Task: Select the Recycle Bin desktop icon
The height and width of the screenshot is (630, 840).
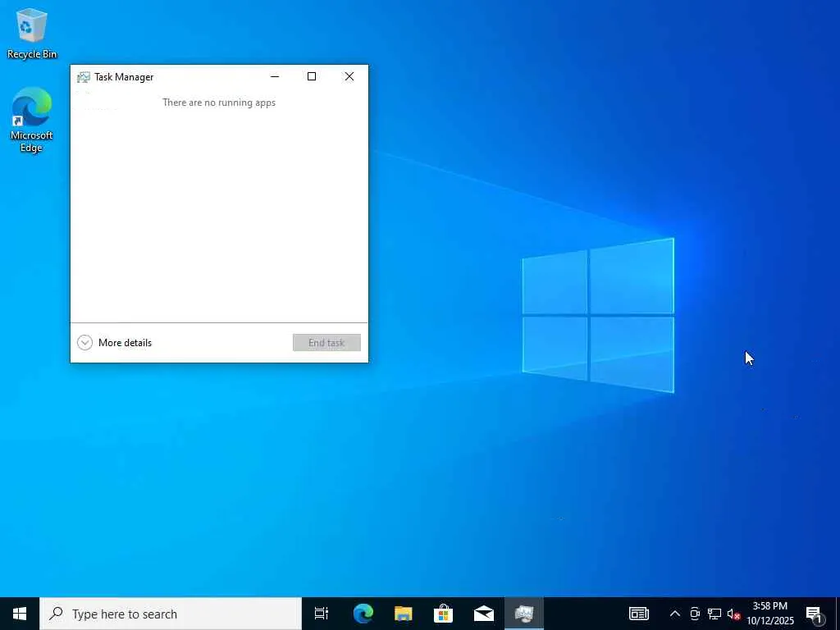Action: point(32,33)
